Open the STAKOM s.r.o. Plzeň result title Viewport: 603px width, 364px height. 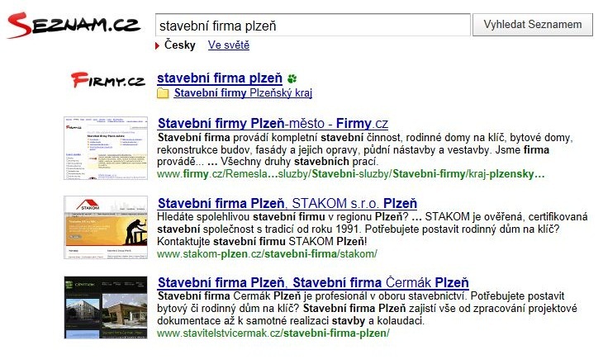287,203
